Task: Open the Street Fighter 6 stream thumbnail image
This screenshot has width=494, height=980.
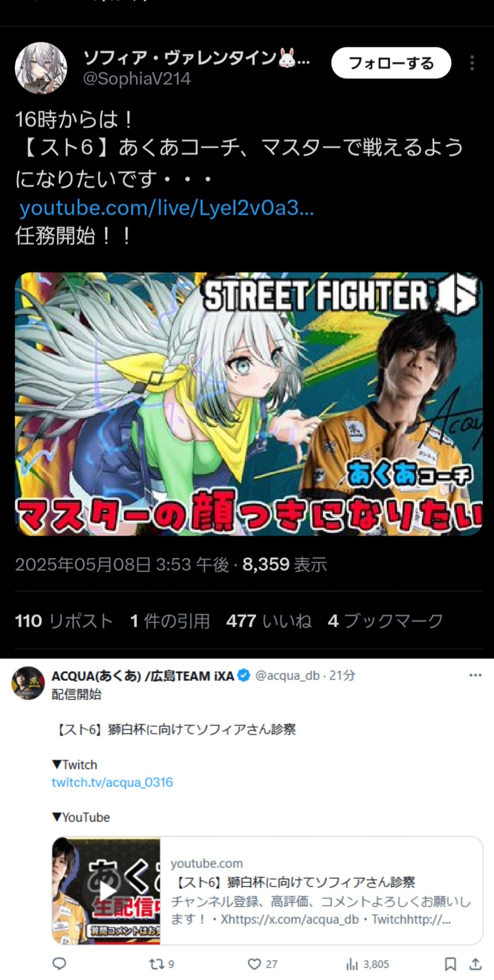Action: coord(249,404)
